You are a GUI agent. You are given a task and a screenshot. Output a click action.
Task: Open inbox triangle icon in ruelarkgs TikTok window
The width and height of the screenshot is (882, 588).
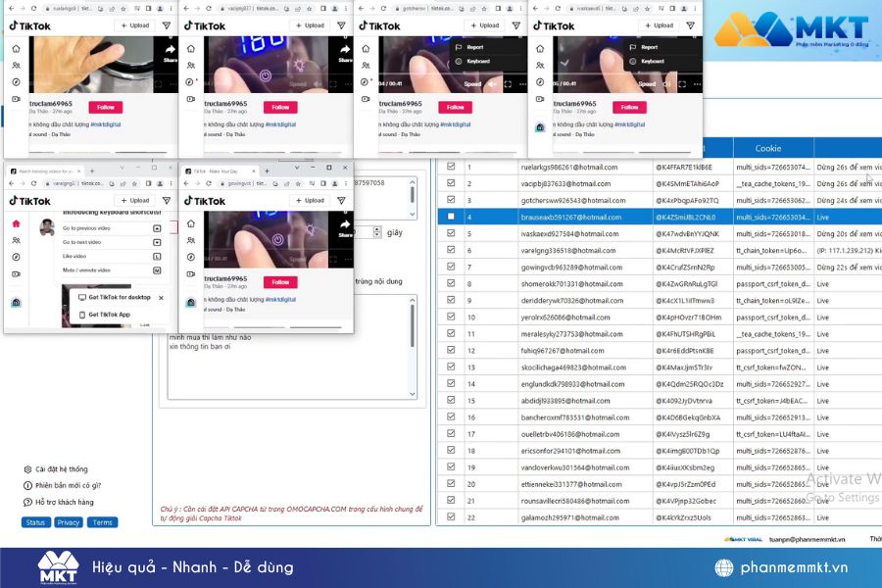[x=167, y=25]
